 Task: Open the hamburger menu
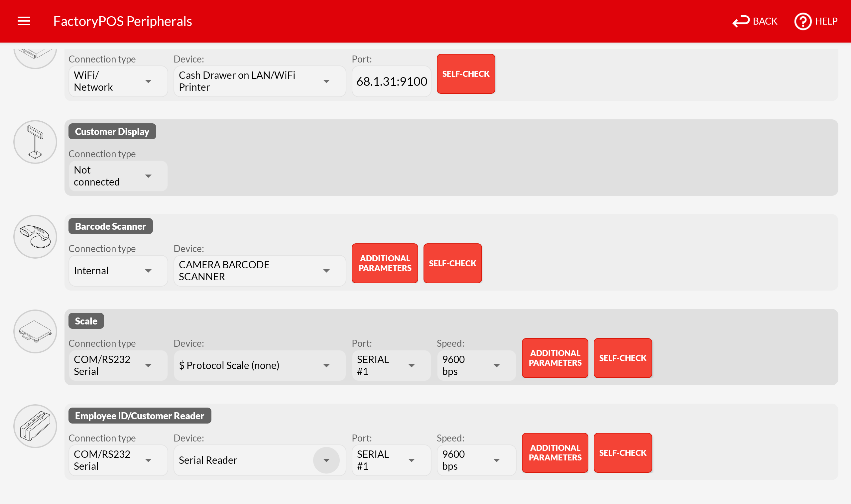[x=24, y=21]
